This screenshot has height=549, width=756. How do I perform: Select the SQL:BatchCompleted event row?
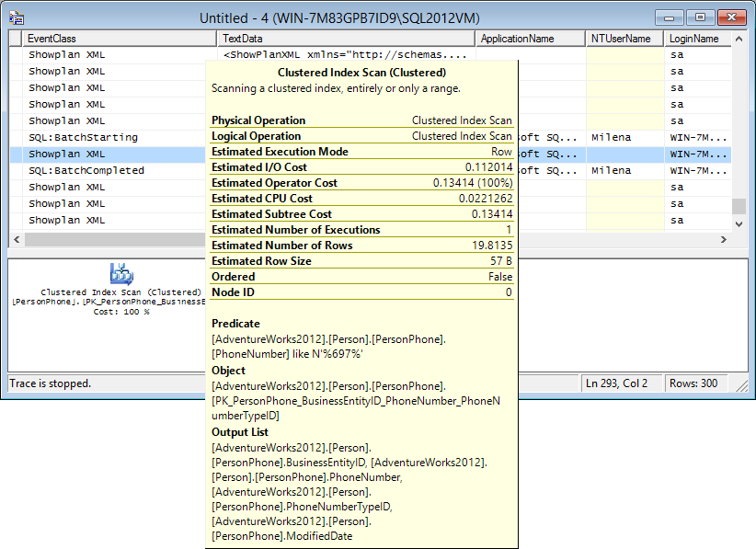[86, 171]
